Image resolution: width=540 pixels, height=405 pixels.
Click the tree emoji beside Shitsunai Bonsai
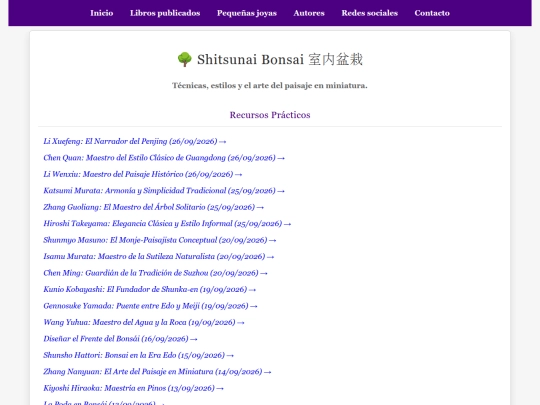coord(185,60)
